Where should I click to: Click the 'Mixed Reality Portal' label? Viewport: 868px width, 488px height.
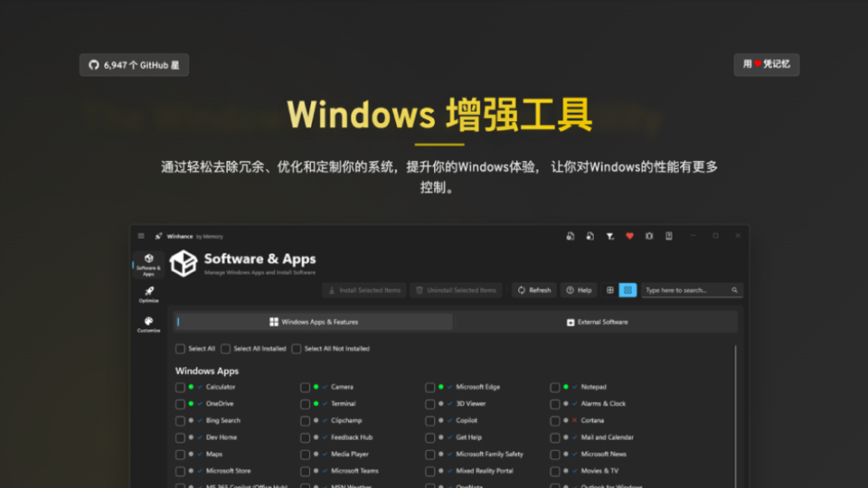coord(485,471)
